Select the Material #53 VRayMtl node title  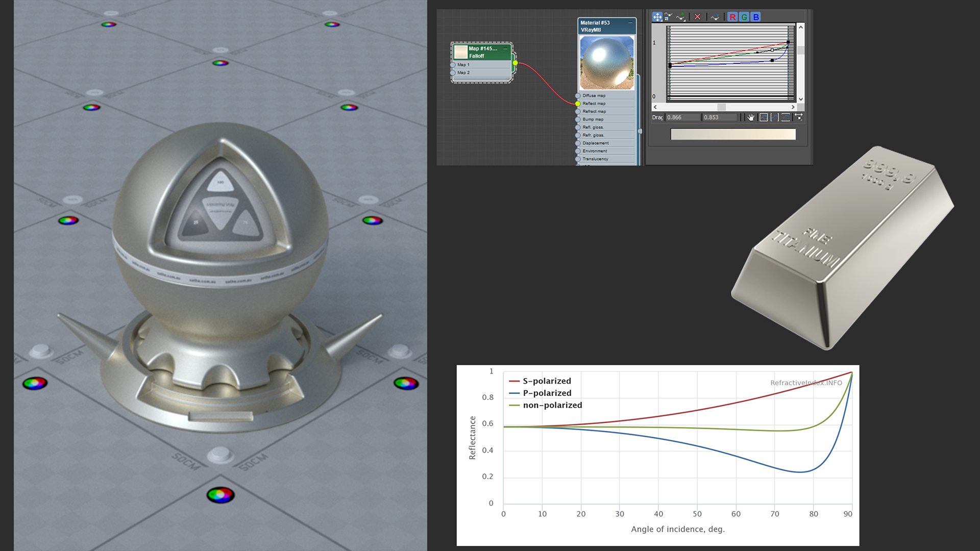[595, 26]
